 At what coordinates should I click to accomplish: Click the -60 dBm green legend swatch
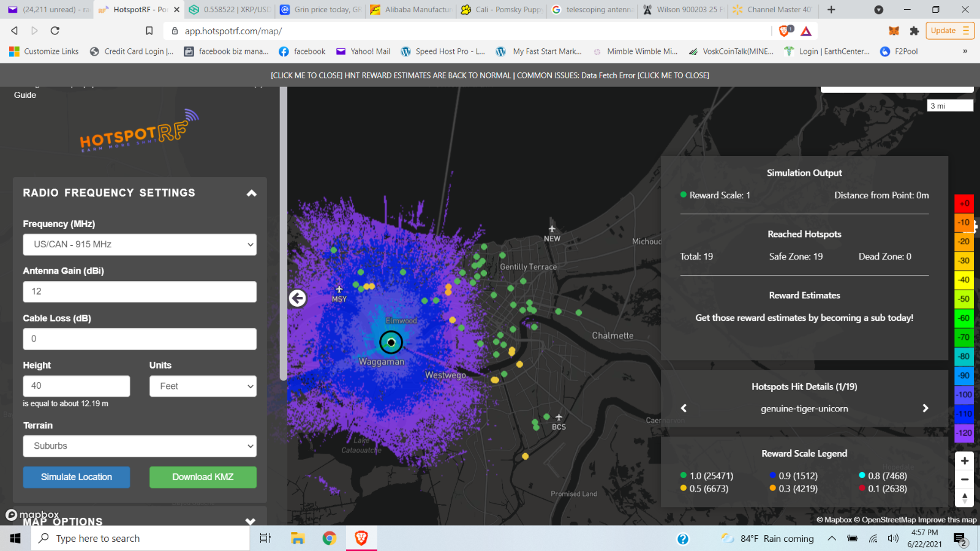[x=964, y=318]
